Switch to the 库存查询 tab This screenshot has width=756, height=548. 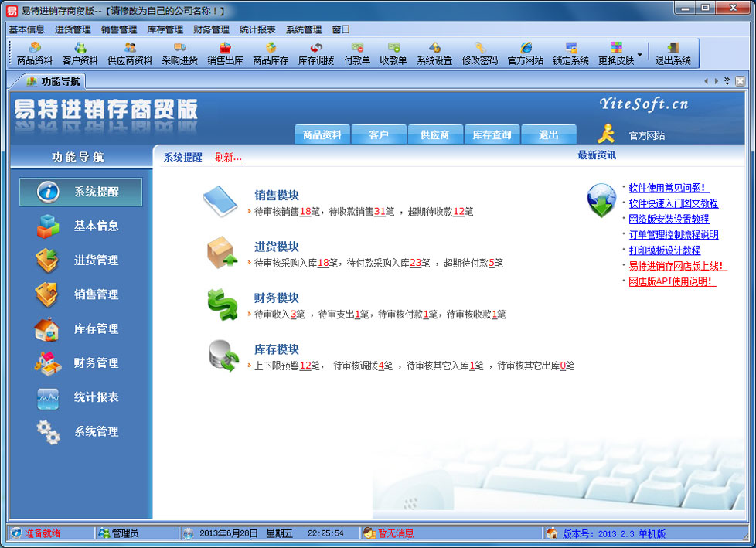(492, 134)
